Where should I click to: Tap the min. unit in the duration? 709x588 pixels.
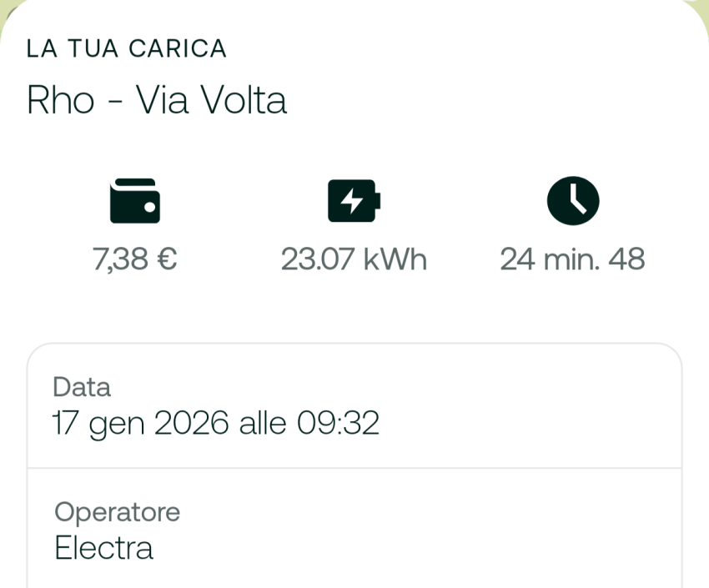573,260
